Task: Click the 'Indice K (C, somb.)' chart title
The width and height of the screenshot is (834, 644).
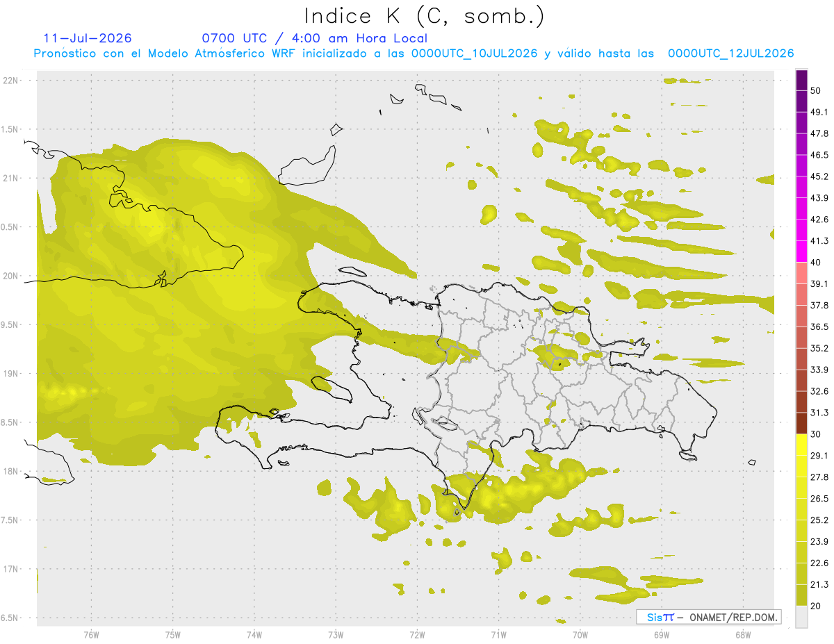Action: pos(425,16)
